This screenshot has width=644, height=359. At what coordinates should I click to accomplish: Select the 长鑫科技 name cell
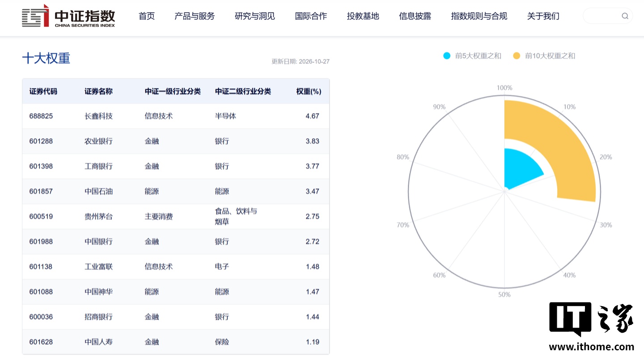click(98, 116)
